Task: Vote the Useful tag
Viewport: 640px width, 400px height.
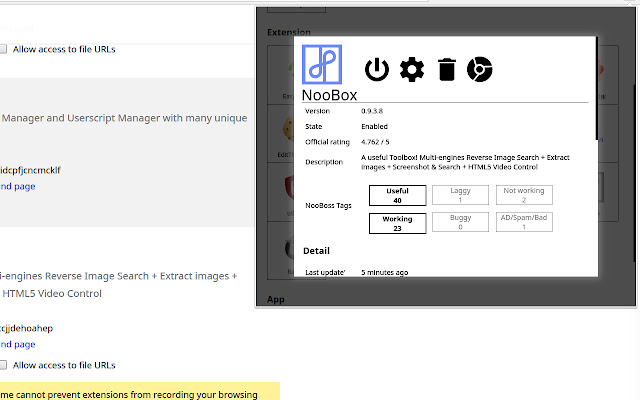Action: 398,196
